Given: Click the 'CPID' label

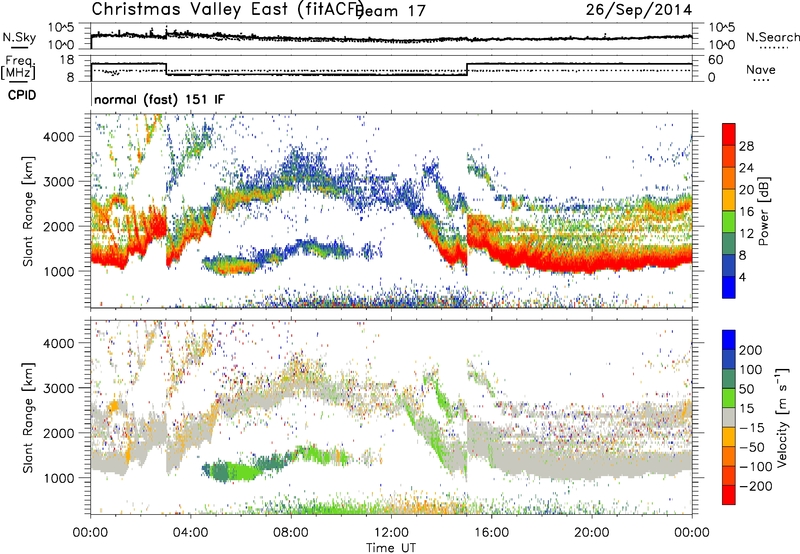Looking at the screenshot, I should 22,95.
